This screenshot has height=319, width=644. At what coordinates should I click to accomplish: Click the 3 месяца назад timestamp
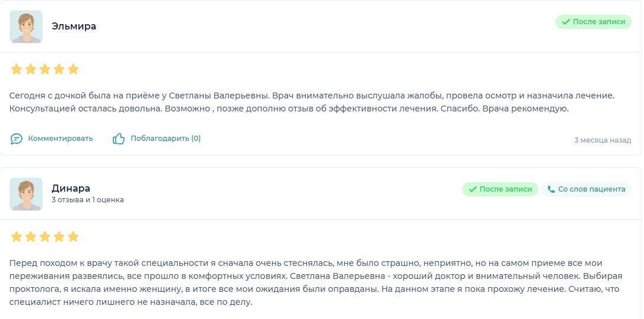(603, 140)
